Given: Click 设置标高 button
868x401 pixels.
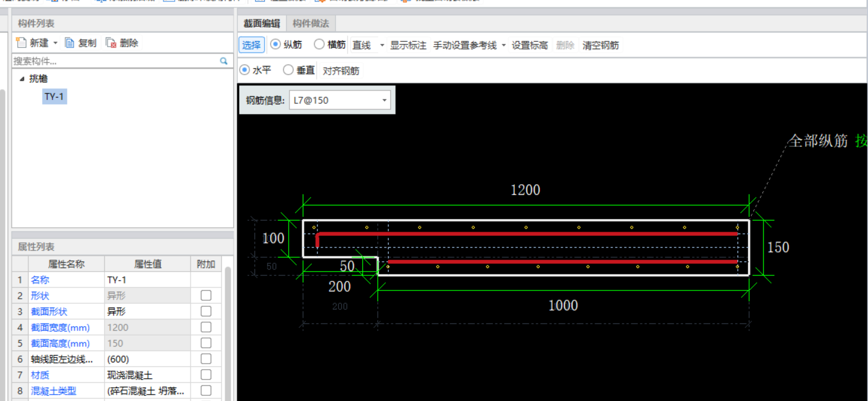Looking at the screenshot, I should [x=529, y=45].
